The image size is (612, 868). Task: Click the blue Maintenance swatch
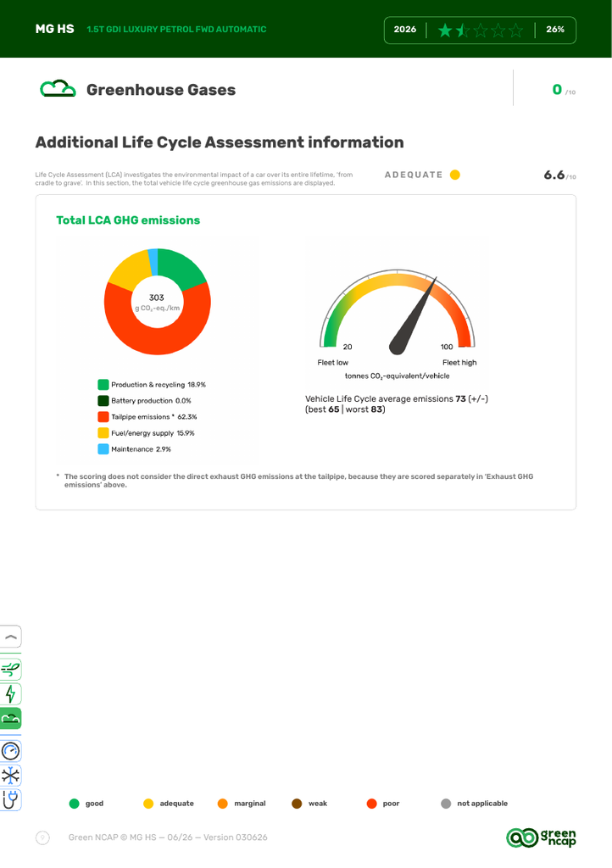point(103,449)
